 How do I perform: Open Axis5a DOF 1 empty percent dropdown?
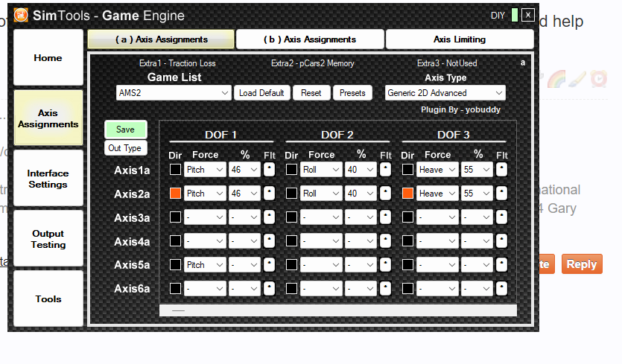point(245,264)
